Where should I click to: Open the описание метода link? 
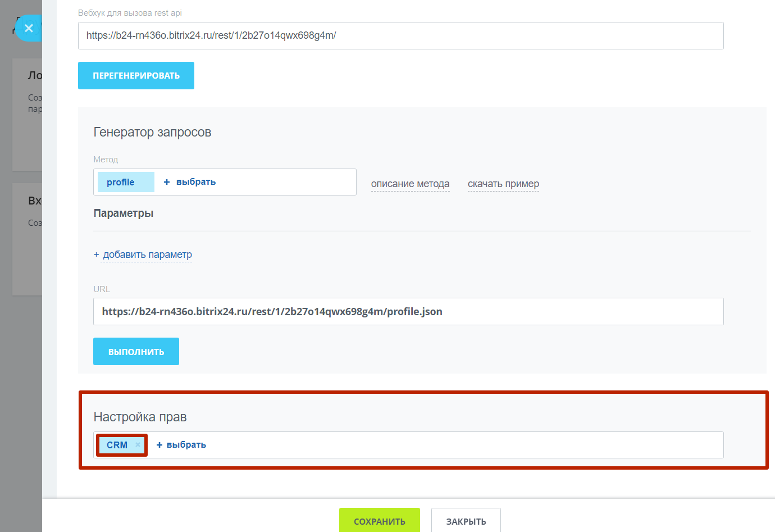(x=411, y=184)
